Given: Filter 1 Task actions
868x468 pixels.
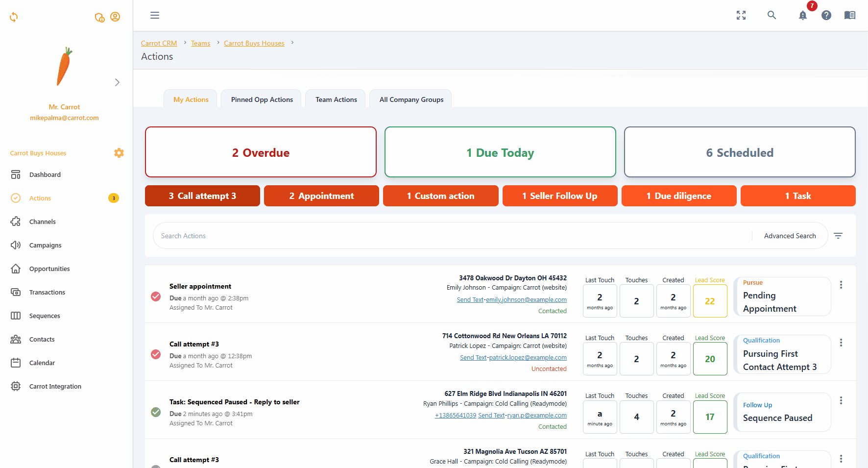Looking at the screenshot, I should pos(798,196).
